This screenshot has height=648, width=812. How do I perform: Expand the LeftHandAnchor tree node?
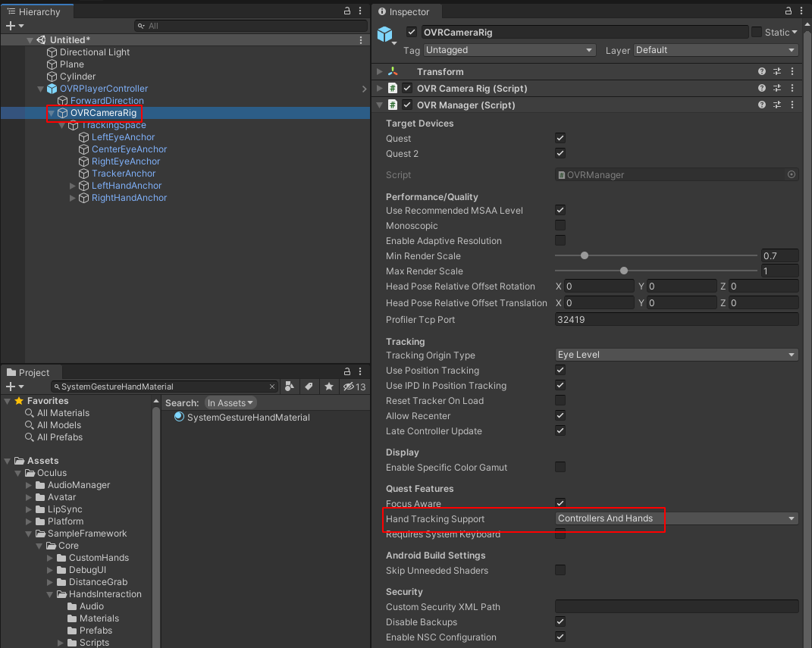pyautogui.click(x=73, y=186)
